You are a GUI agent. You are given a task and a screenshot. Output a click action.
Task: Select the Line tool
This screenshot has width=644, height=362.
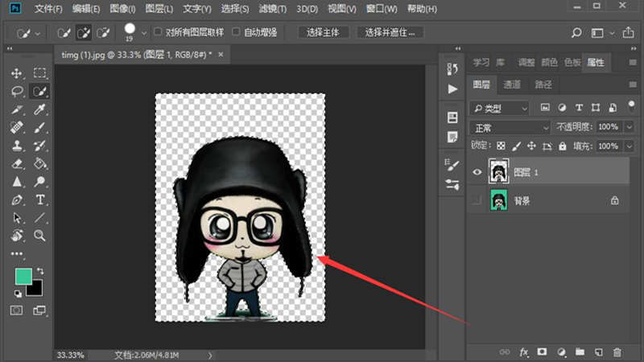tap(39, 218)
